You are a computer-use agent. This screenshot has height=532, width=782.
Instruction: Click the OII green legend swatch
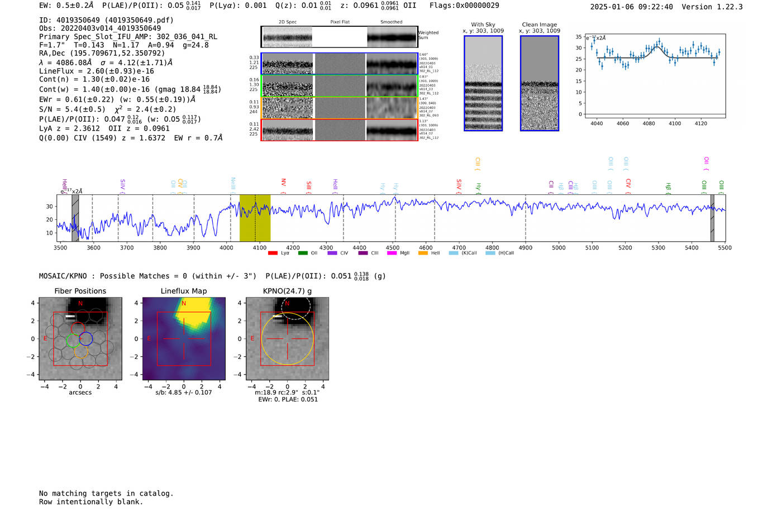303,253
